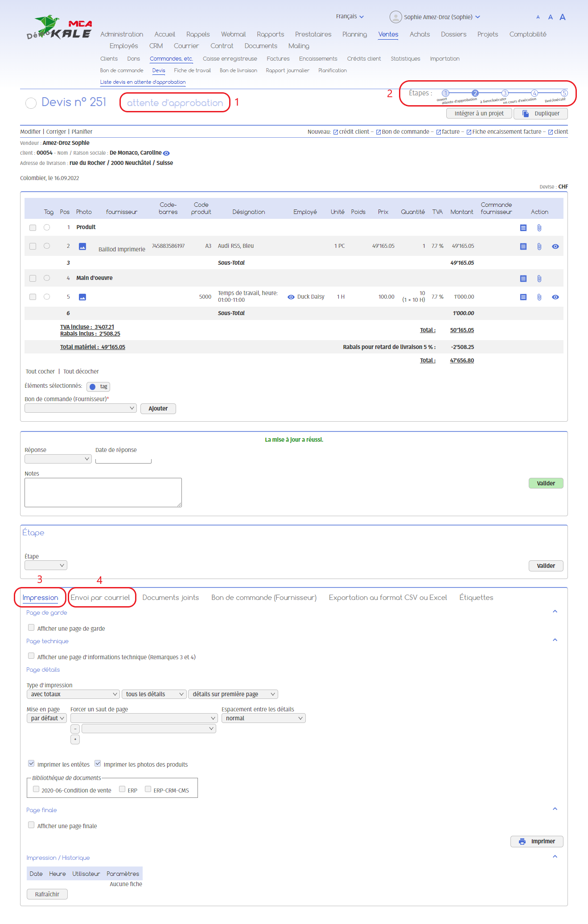Screen dimensions: 588x924
Task: Open details list icon for Audi RS5 row
Action: 523,246
